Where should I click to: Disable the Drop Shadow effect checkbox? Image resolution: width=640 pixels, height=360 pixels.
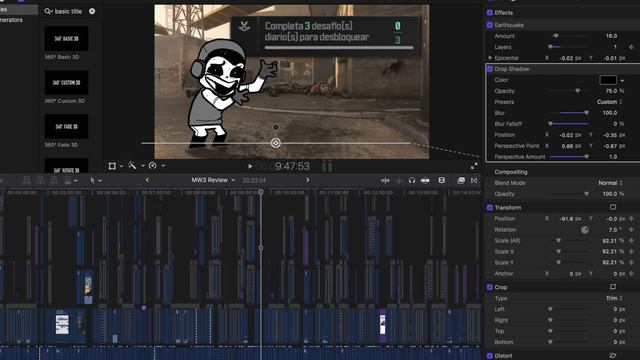point(490,69)
